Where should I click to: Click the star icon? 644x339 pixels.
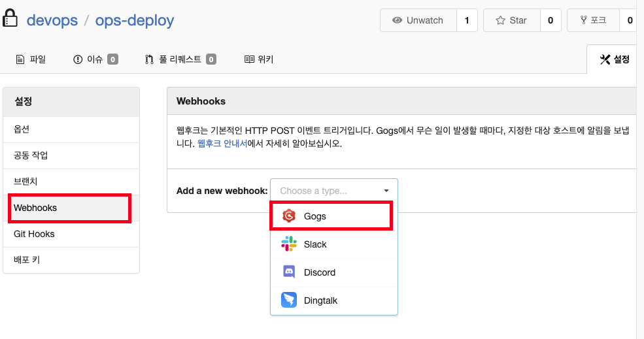click(500, 20)
